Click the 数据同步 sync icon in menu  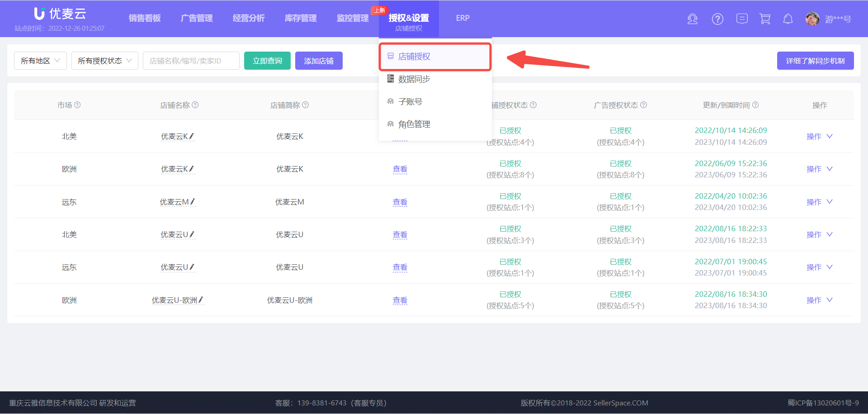point(391,79)
